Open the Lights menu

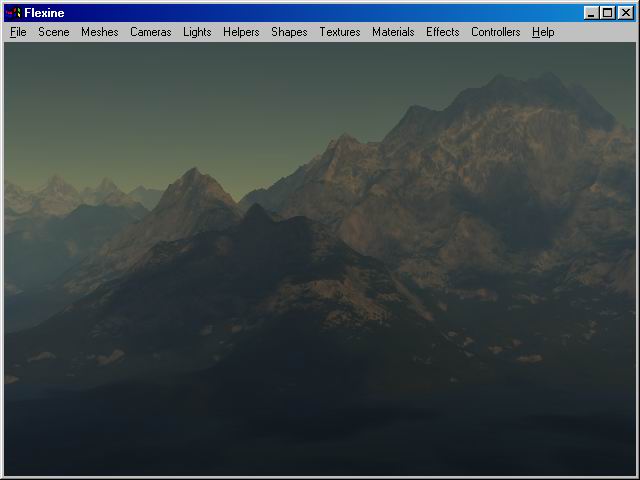pos(197,32)
